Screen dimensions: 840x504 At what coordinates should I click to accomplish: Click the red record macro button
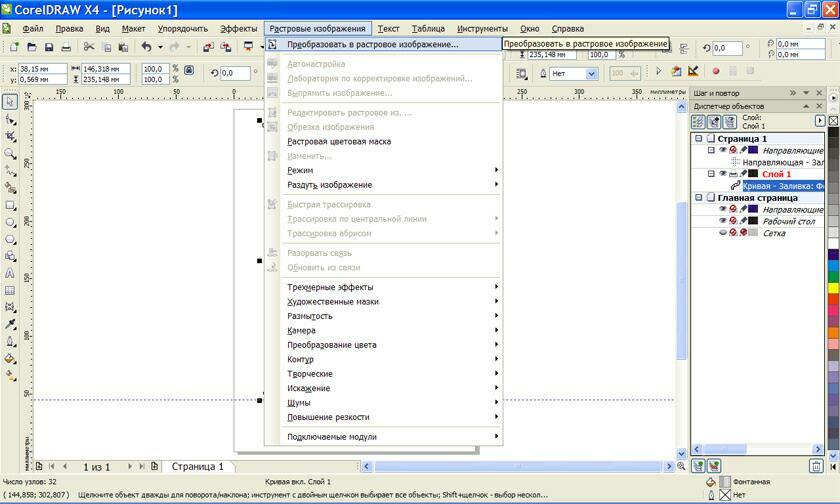click(715, 72)
